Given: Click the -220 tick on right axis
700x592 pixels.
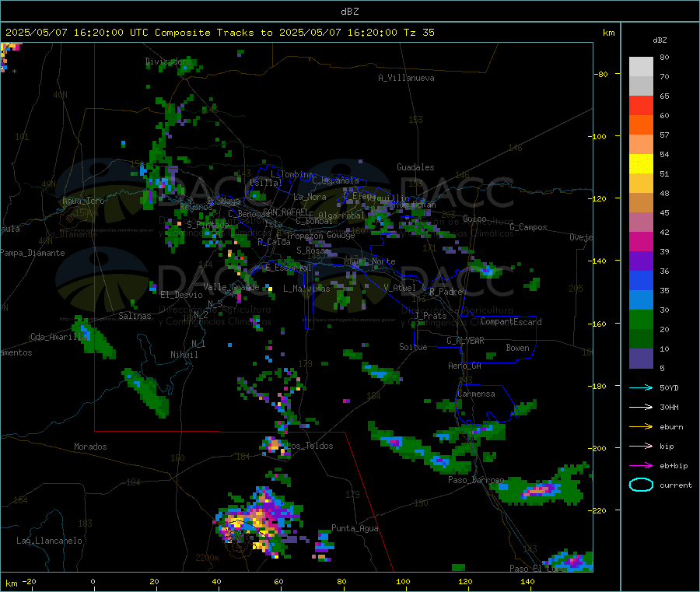Looking at the screenshot, I should [597, 510].
